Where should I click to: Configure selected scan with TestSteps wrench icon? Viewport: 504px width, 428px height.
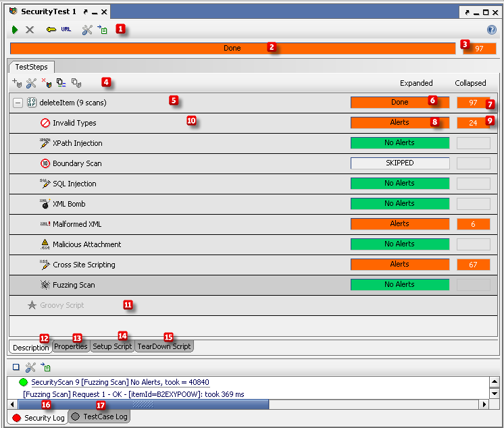pyautogui.click(x=31, y=83)
